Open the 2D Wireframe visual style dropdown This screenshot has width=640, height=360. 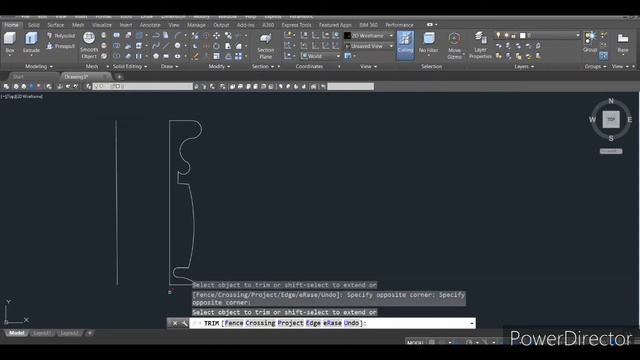369,36
